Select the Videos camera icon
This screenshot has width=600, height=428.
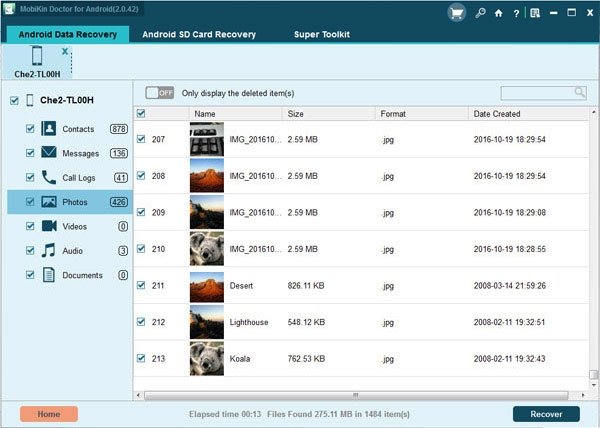tap(48, 226)
